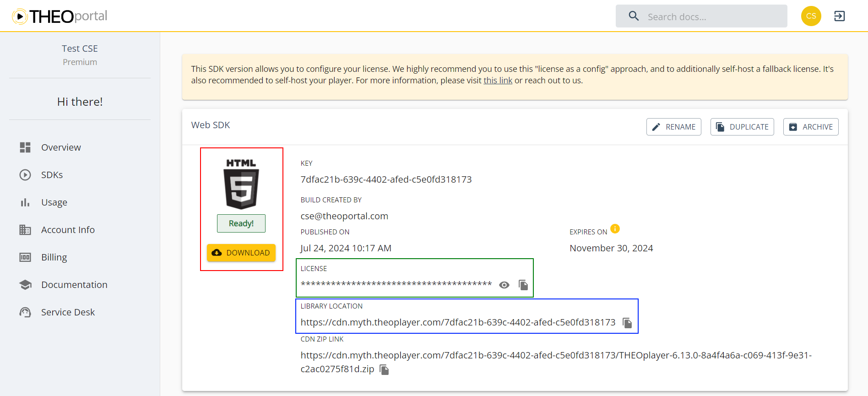This screenshot has height=396, width=868.
Task: Click the logout icon in header
Action: 839,16
